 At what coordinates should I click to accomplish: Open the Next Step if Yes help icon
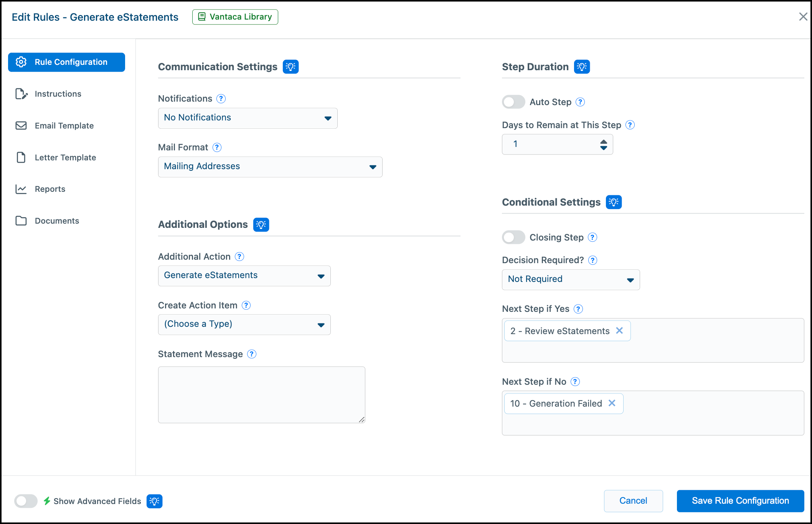click(578, 309)
